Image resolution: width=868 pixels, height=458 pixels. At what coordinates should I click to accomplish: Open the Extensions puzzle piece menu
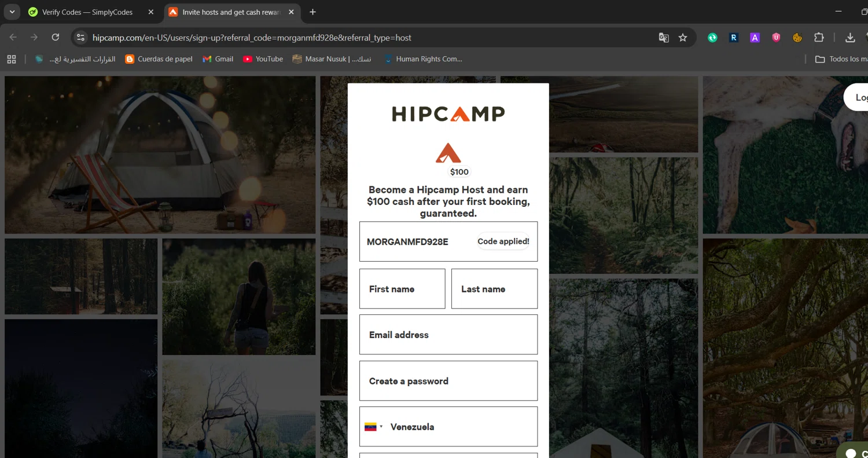(x=819, y=38)
